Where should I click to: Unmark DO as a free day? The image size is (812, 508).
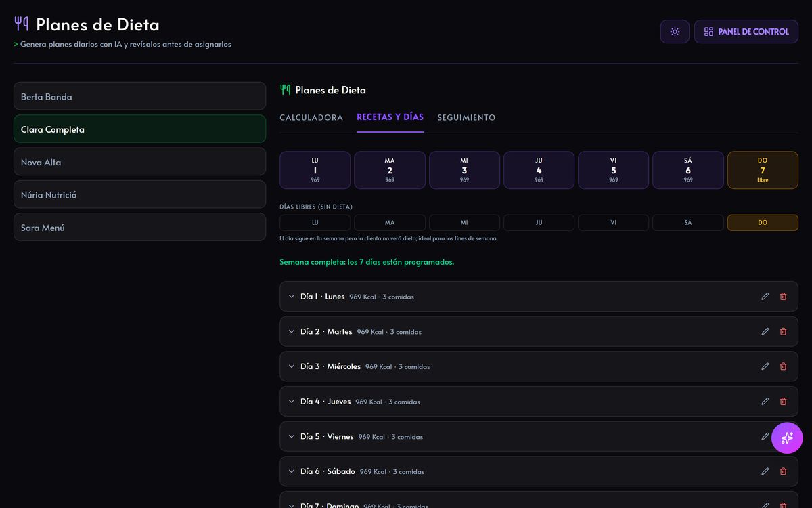[763, 223]
